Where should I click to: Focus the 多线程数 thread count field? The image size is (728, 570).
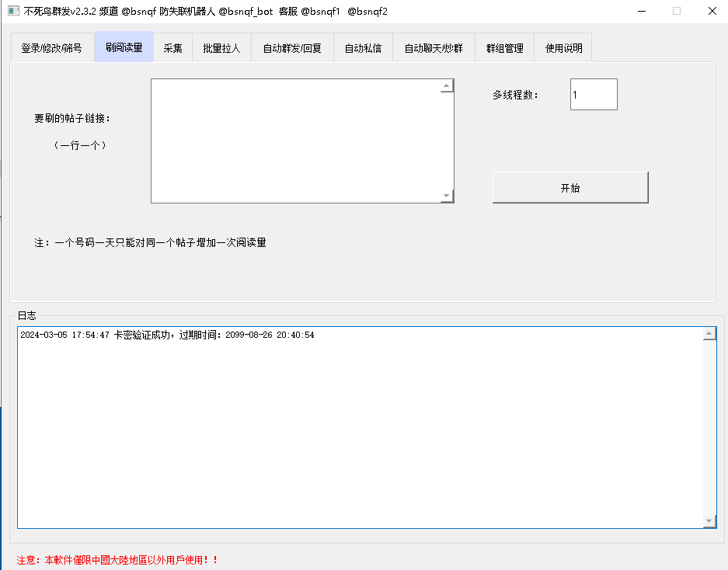[593, 95]
